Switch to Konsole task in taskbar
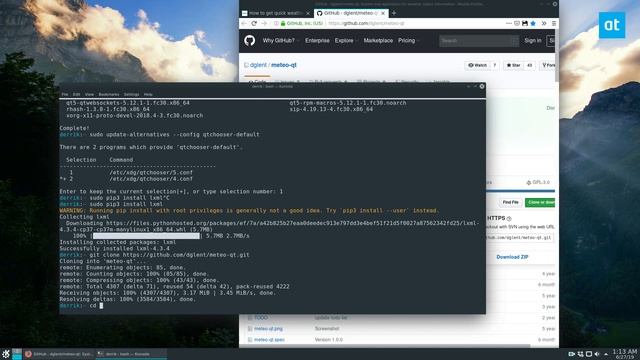 pos(131,354)
